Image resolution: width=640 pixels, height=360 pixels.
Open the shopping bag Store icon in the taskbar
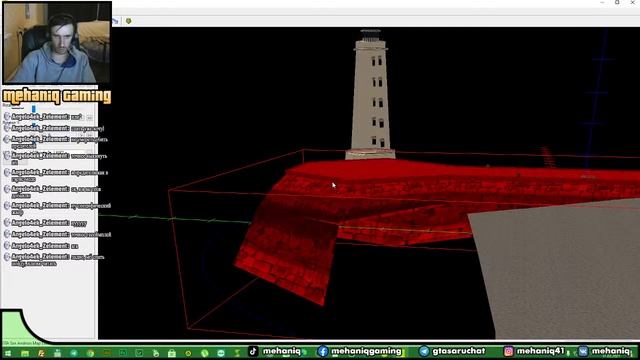tap(171, 353)
